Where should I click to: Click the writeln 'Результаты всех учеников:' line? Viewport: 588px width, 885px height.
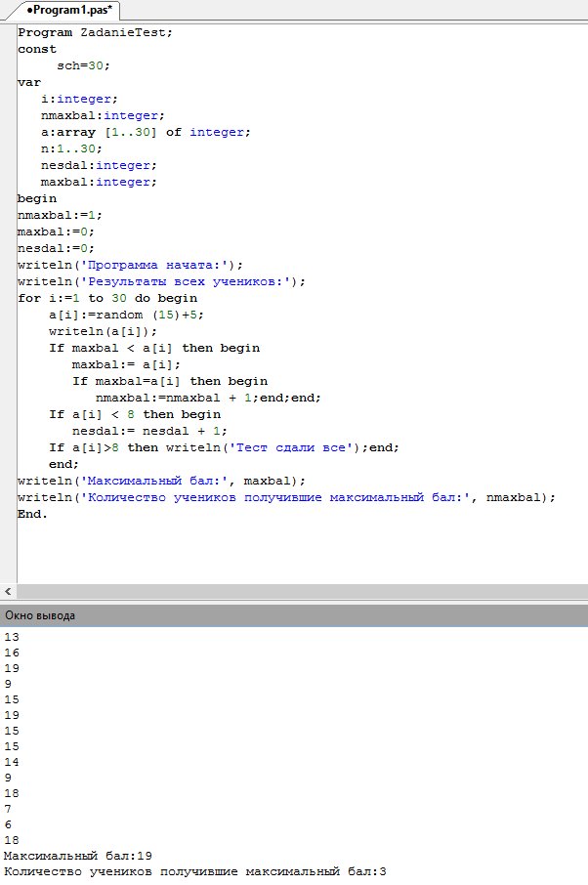161,281
